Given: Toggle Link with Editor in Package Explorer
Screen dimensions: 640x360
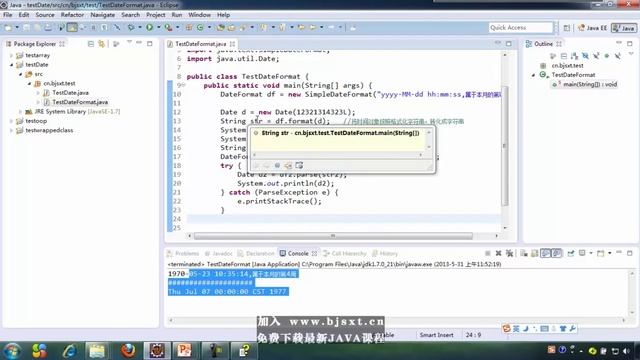Looking at the screenshot, I should (101, 44).
